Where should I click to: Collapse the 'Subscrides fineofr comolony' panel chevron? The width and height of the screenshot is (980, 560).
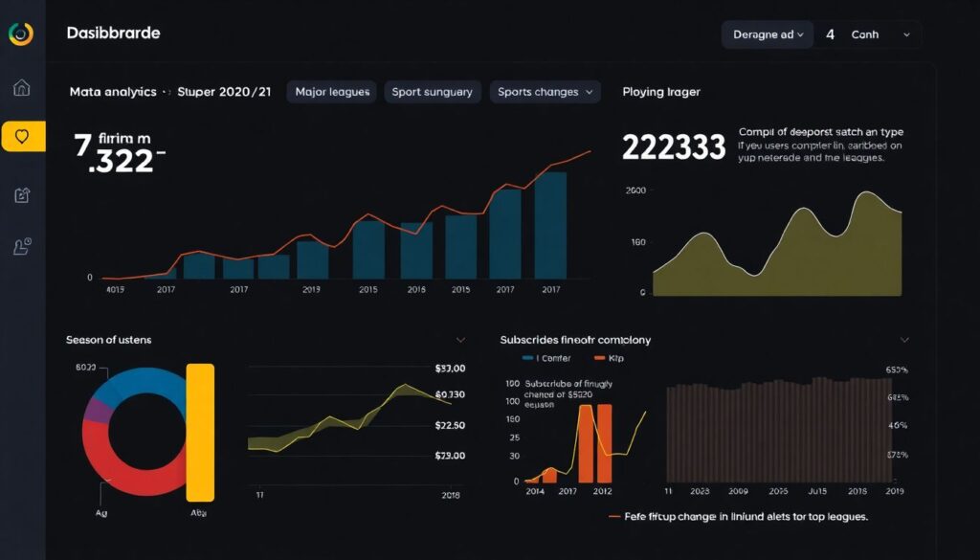coord(904,340)
